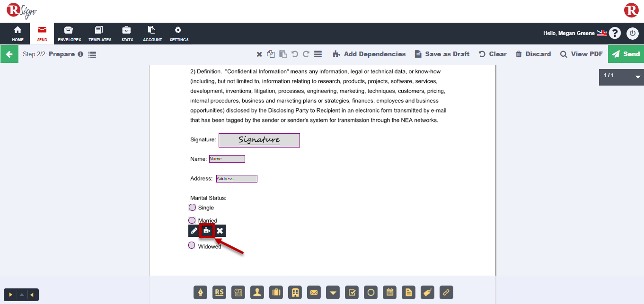Click the green Send button
Screen dimensions: 644x304
[626, 54]
